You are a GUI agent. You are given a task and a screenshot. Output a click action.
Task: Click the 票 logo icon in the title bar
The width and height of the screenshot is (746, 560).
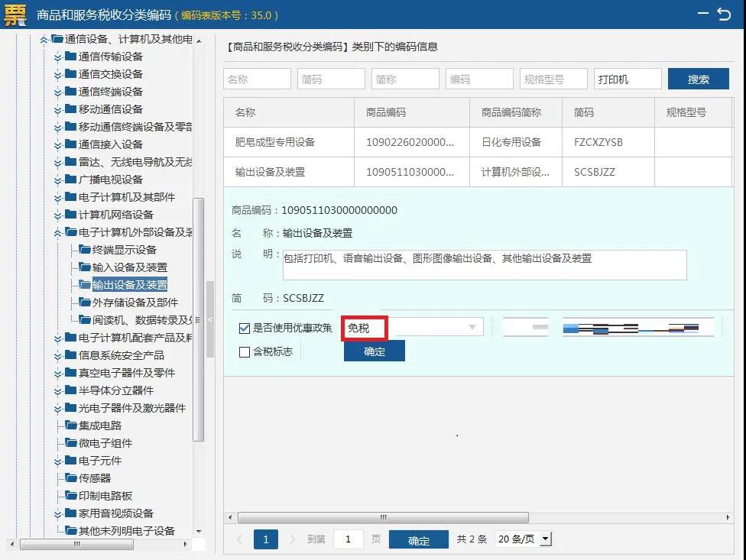(x=14, y=14)
